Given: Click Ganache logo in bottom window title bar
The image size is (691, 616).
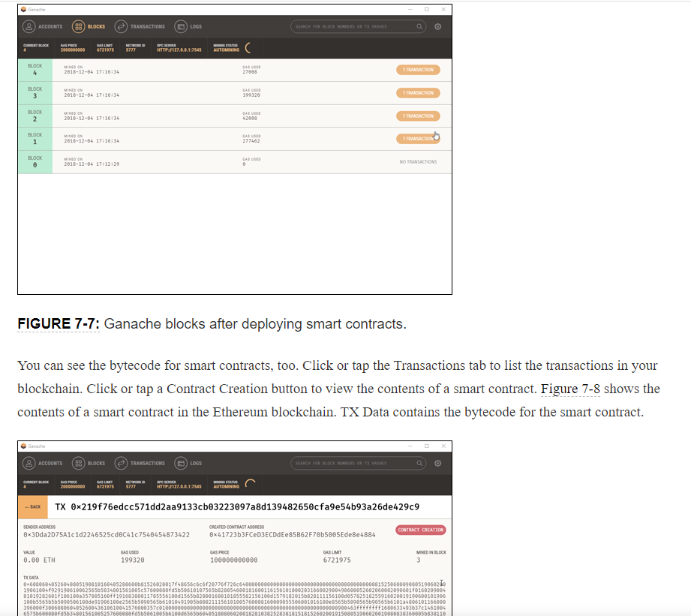Looking at the screenshot, I should (x=24, y=446).
